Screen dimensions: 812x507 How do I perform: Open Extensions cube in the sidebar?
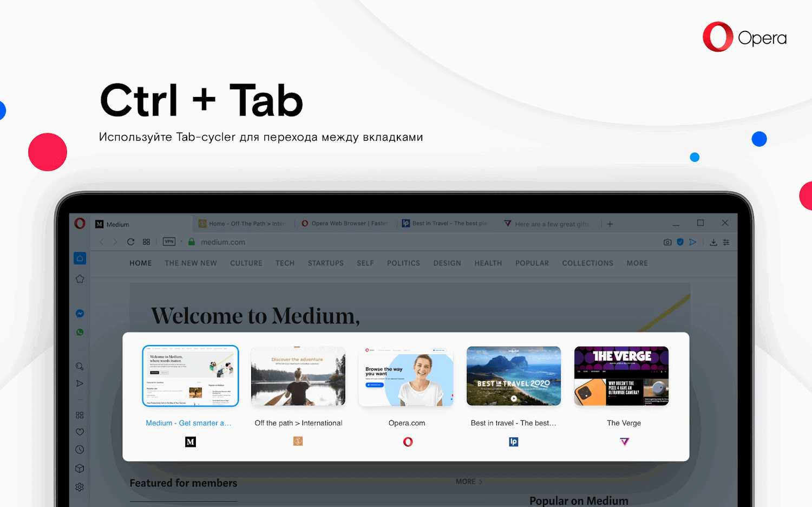(80, 469)
